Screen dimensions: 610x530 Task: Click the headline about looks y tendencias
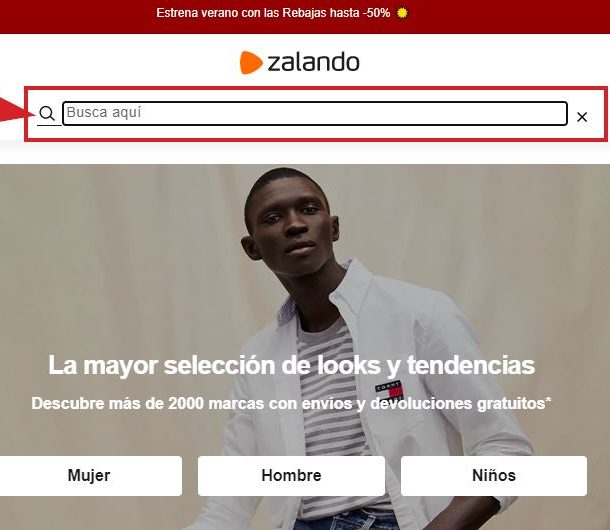291,365
